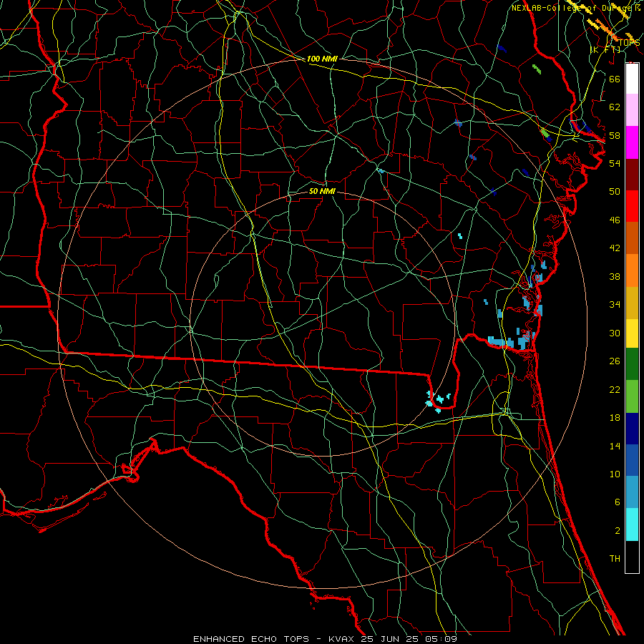Screen dimensions: 644x644
Task: Click the white swatch in echo tops legend
Action: pyautogui.click(x=632, y=79)
